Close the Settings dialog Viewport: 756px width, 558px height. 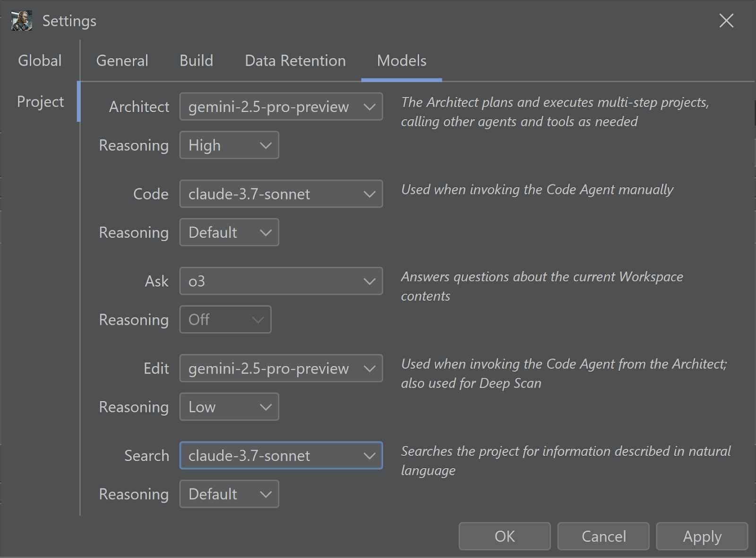pos(726,21)
